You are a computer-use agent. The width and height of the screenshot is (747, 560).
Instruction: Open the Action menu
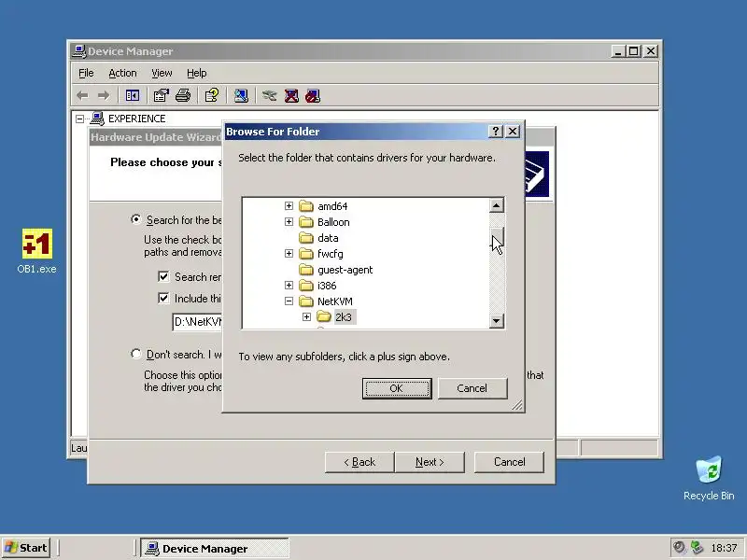tap(122, 73)
